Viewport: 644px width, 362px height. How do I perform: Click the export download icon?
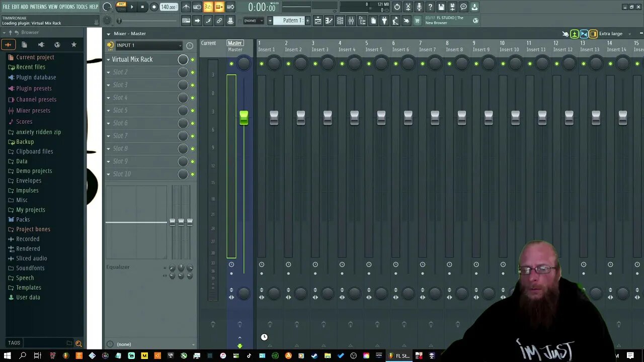click(474, 7)
